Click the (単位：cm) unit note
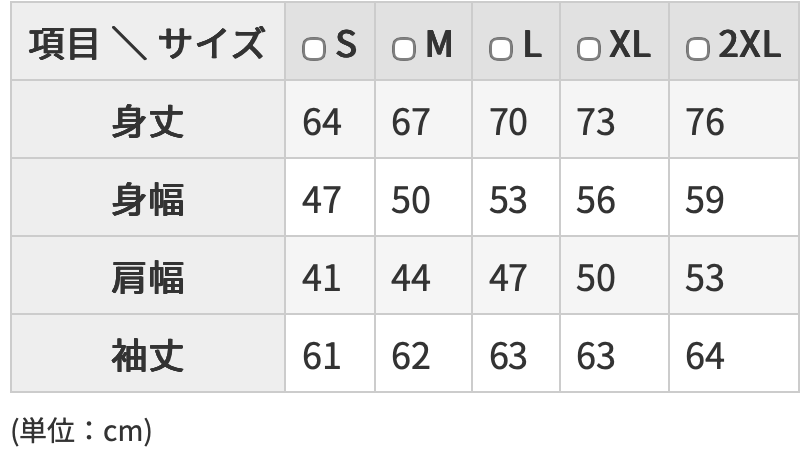 [81, 431]
